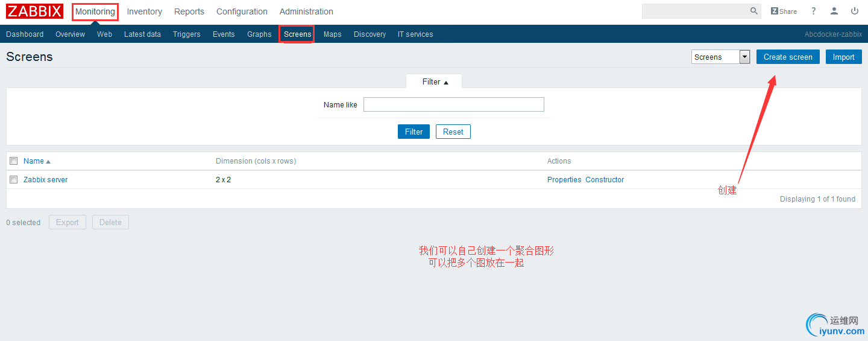Click the search magnifier icon
Viewport: 868px width, 341px height.
tap(754, 11)
